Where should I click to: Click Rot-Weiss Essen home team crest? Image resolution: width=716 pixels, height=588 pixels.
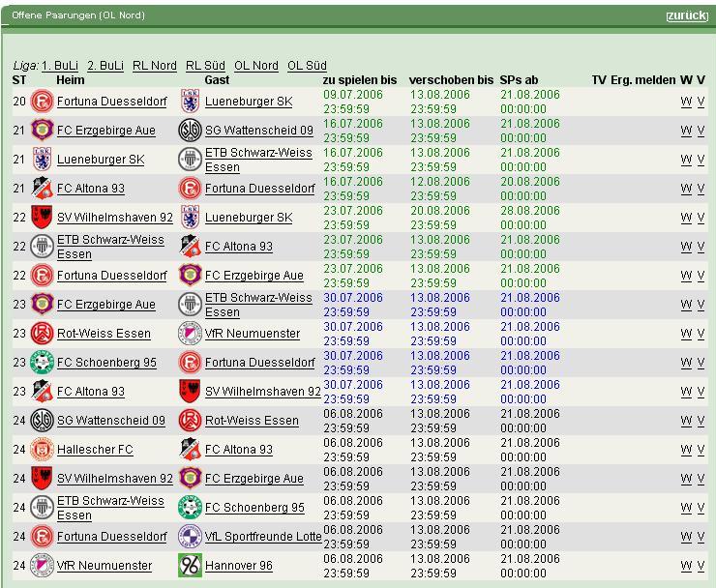pos(42,334)
